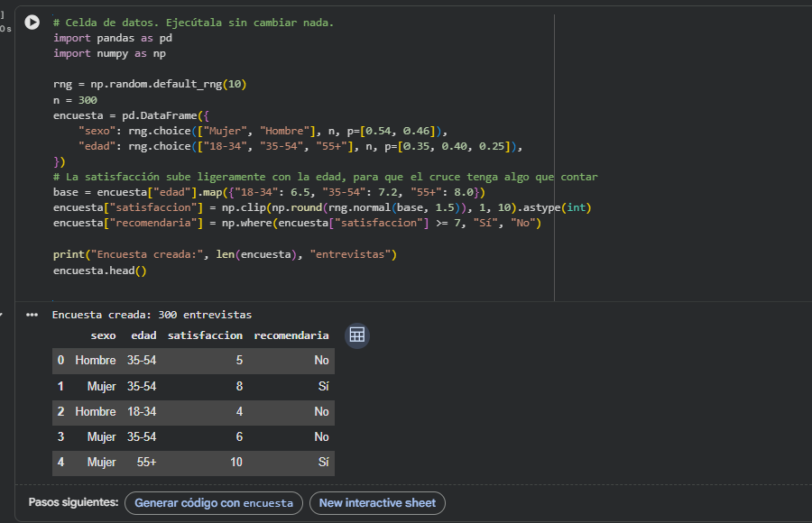The height and width of the screenshot is (523, 812).
Task: Click the 18-34 age cell in the table
Action: point(142,412)
